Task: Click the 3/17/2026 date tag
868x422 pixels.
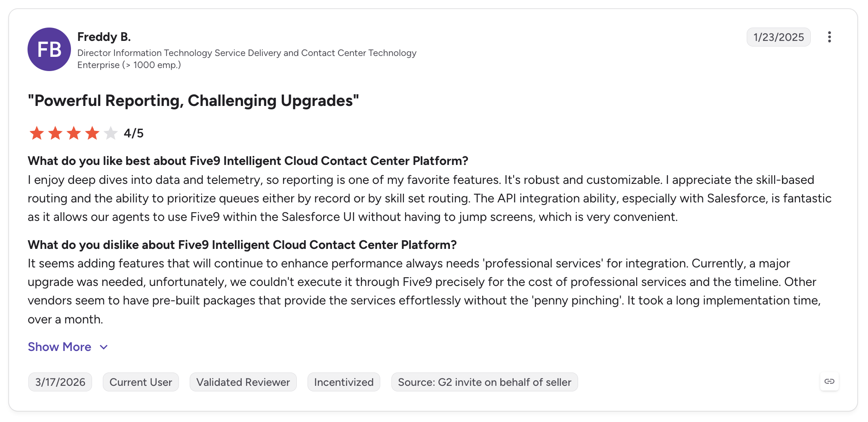Action: pyautogui.click(x=60, y=382)
